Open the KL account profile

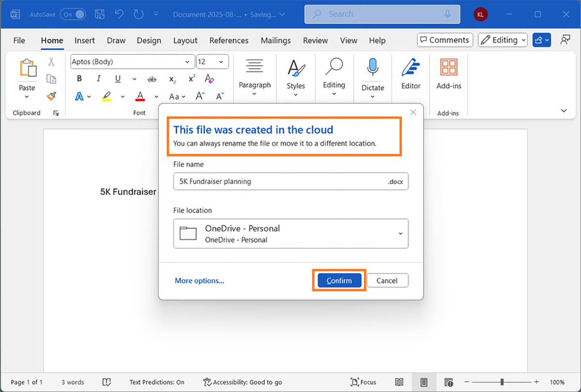point(480,15)
